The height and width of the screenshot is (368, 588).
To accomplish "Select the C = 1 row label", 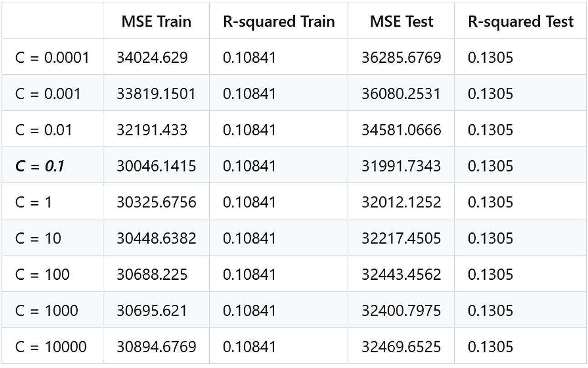I will pos(33,202).
